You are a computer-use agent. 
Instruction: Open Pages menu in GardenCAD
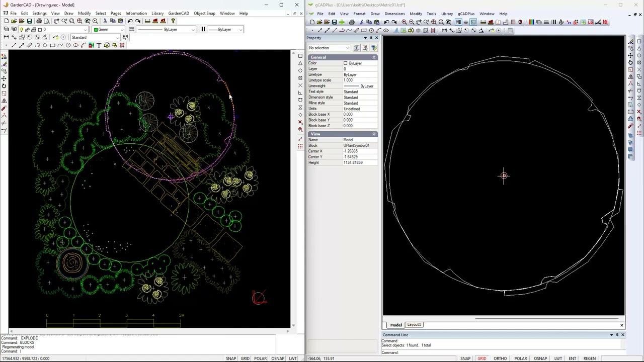116,13
